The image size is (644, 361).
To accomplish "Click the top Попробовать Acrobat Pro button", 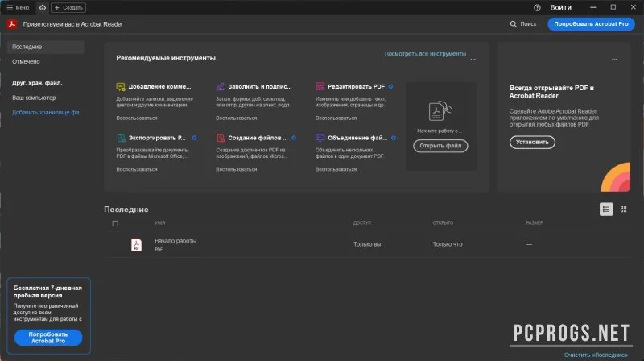I will click(x=591, y=24).
